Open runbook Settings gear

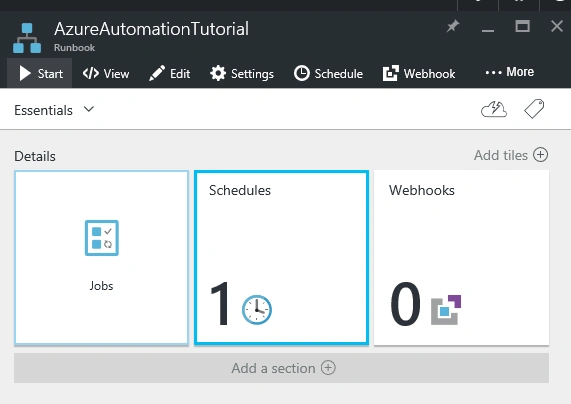pos(218,73)
